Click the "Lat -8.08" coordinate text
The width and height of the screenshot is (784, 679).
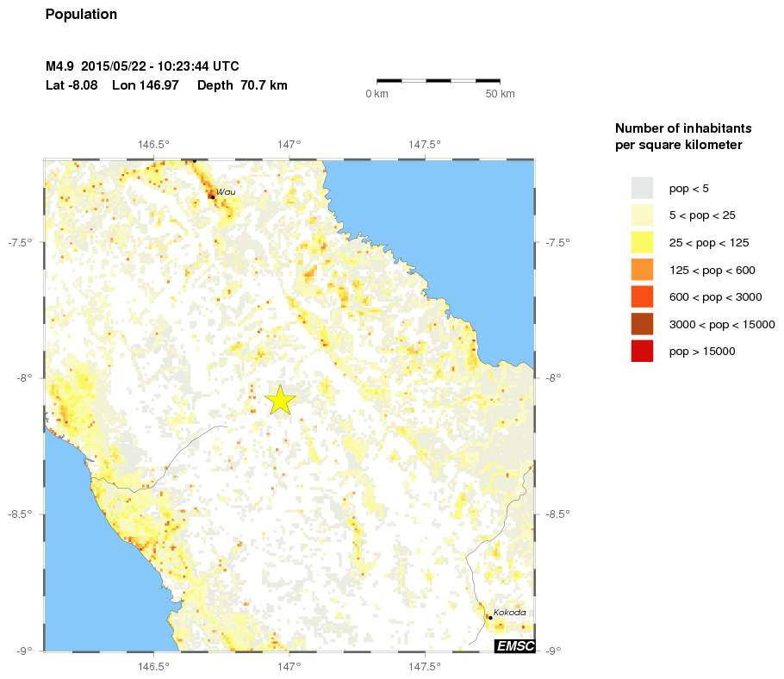click(73, 85)
